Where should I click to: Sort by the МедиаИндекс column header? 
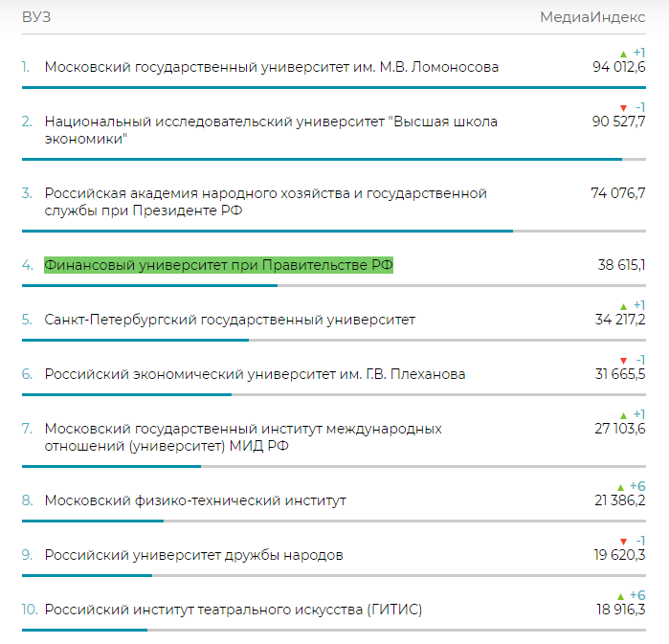[x=592, y=17]
